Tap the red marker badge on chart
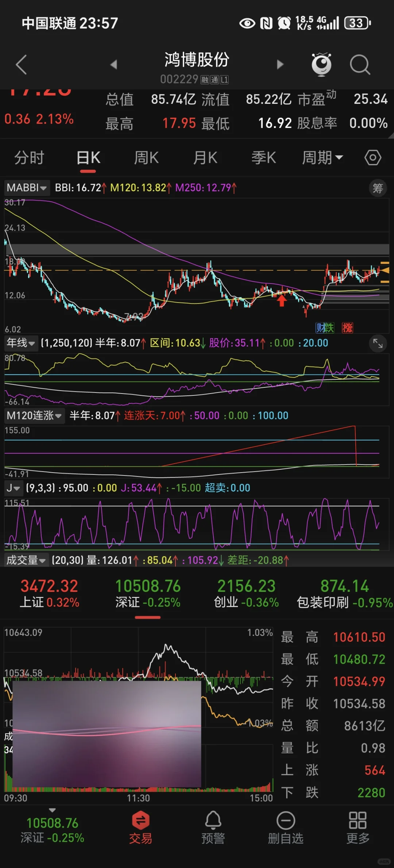This screenshot has width=394, height=868. tap(347, 328)
